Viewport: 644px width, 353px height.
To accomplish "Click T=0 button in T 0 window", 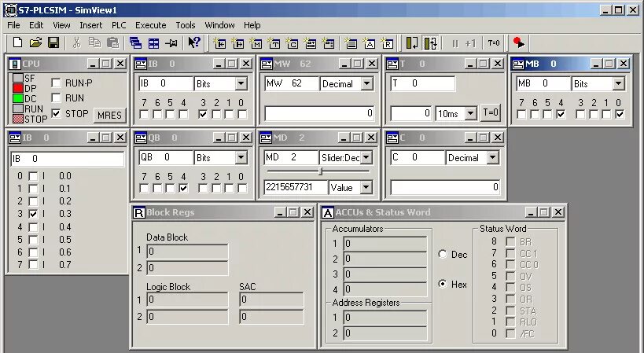I will [x=491, y=112].
